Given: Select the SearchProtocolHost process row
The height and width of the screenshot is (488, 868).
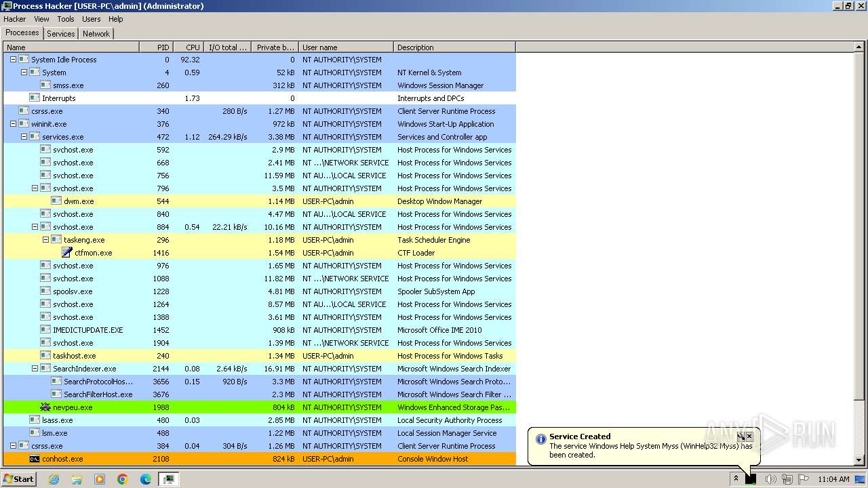Looking at the screenshot, I should (260, 382).
